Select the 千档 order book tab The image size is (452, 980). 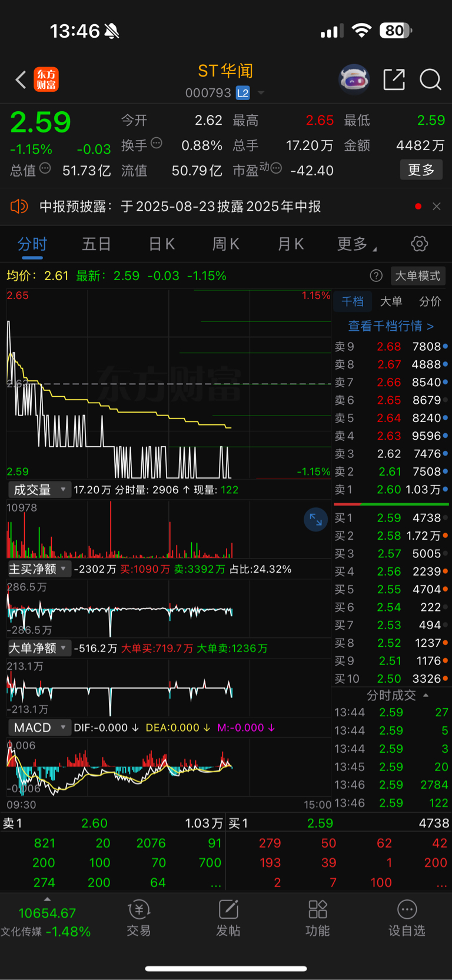click(353, 301)
